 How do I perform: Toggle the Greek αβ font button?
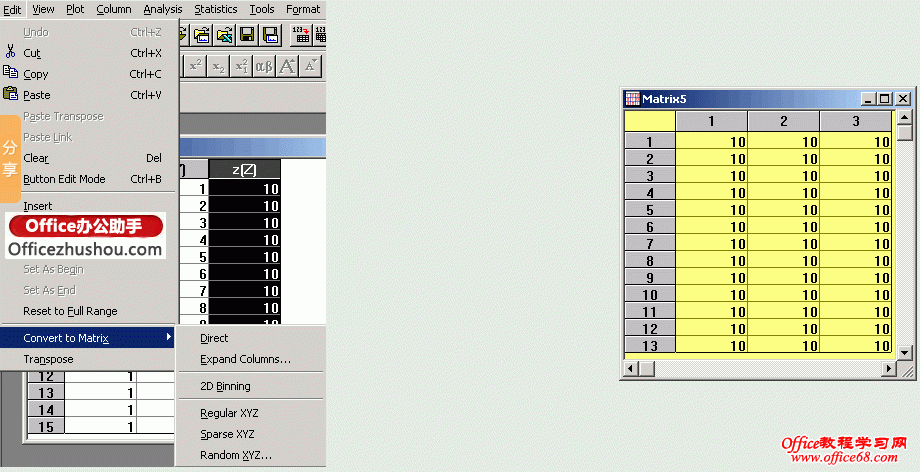coord(264,66)
